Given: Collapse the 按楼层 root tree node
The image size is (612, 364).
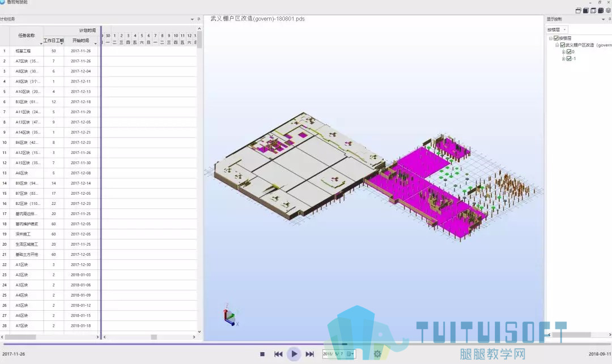Looking at the screenshot, I should tap(551, 38).
